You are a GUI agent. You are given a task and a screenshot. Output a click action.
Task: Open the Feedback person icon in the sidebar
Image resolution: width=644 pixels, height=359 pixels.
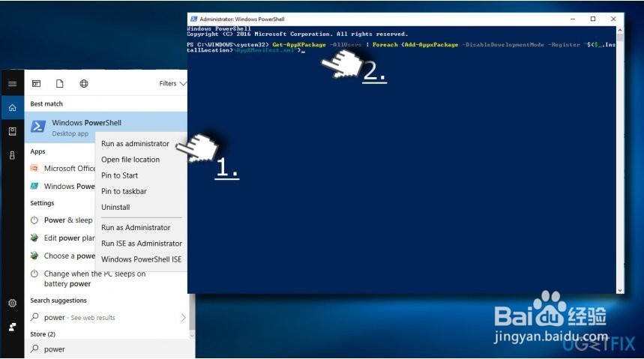[x=12, y=327]
